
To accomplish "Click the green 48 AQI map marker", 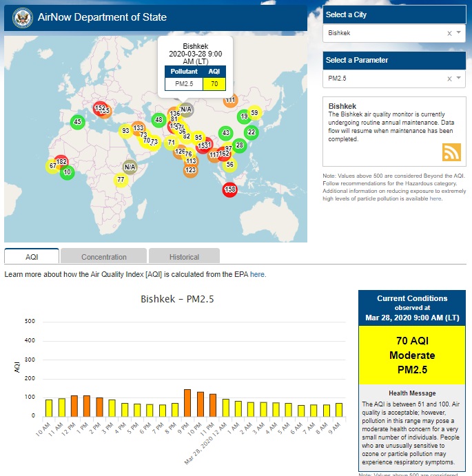I will pos(158,120).
